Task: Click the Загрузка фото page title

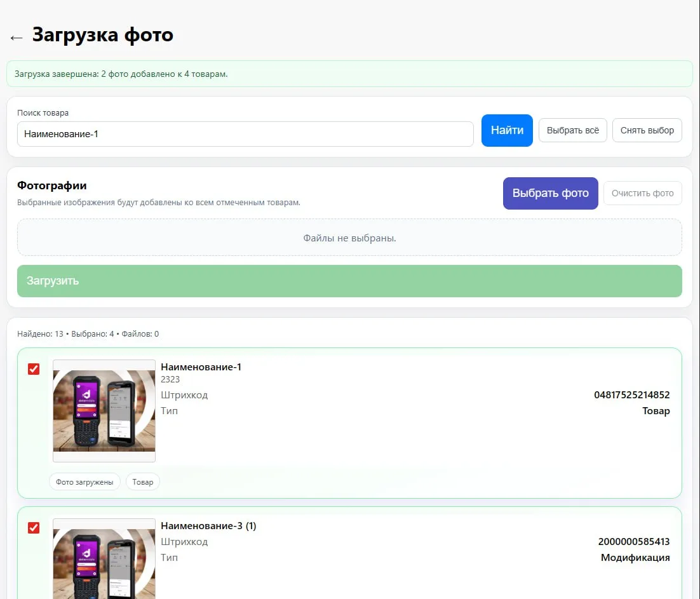Action: (x=103, y=35)
